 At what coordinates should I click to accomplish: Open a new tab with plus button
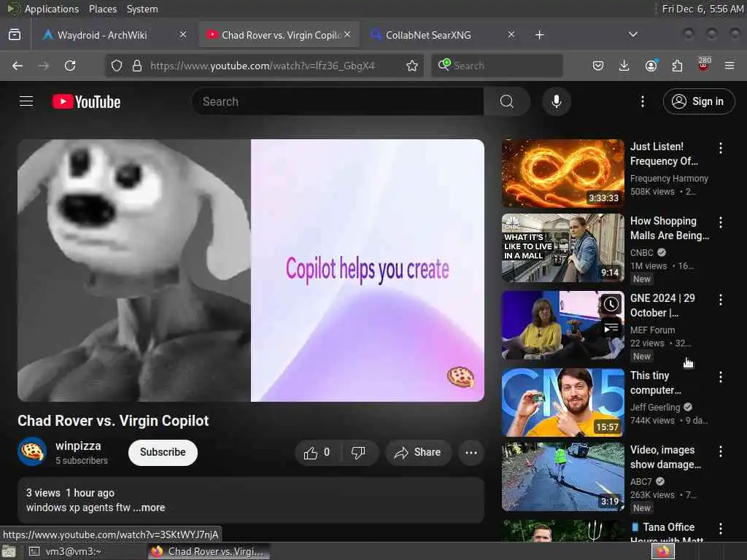point(539,35)
